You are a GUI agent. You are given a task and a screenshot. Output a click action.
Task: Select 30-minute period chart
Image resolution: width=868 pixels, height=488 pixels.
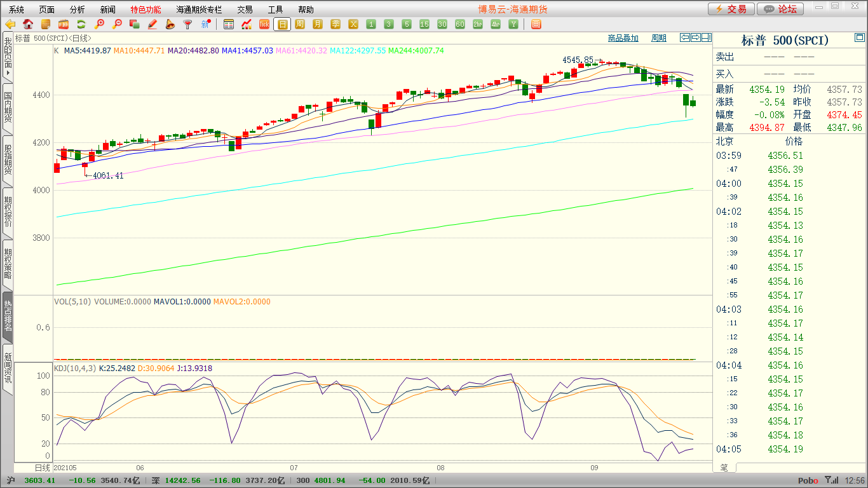[x=442, y=24]
